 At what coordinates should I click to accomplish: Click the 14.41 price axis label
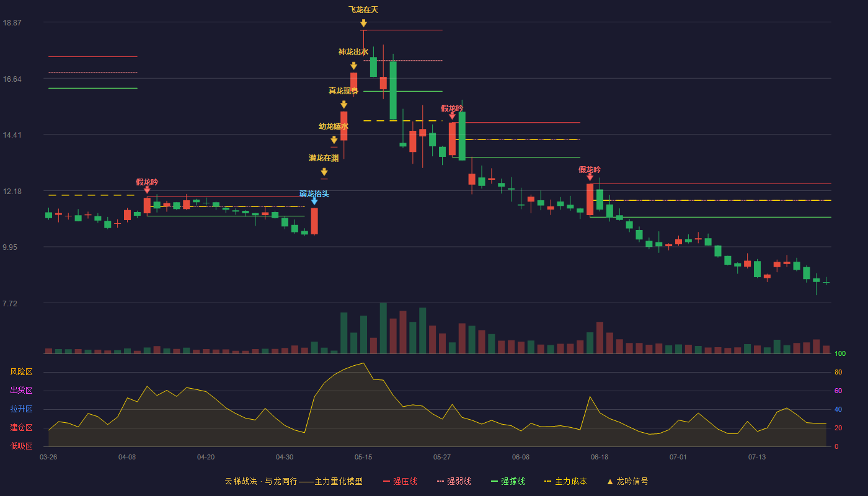12,135
